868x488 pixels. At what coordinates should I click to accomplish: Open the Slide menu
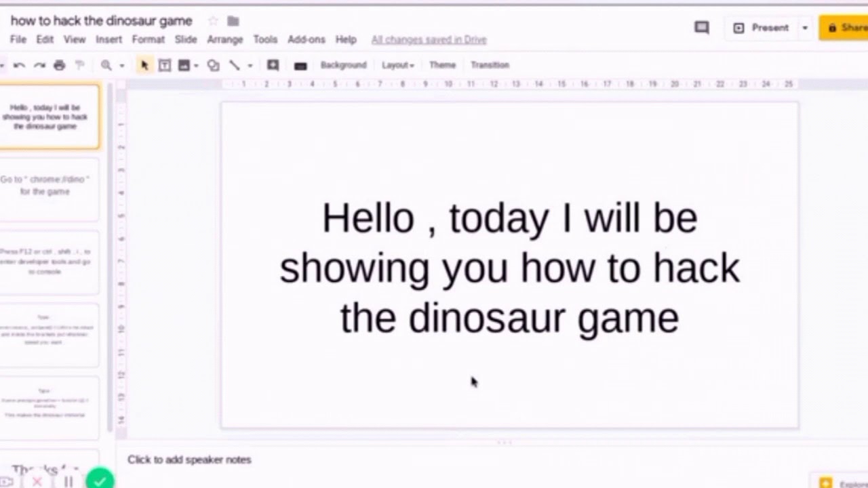186,39
